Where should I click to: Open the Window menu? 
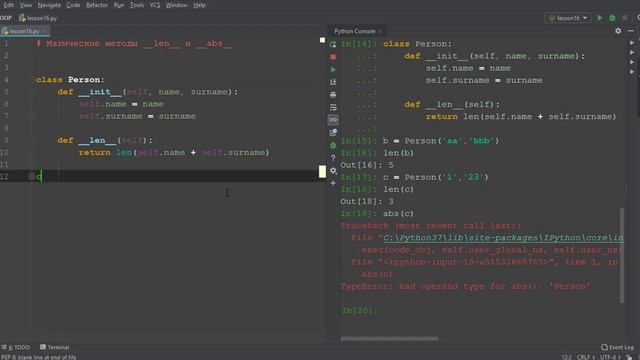pyautogui.click(x=176, y=5)
